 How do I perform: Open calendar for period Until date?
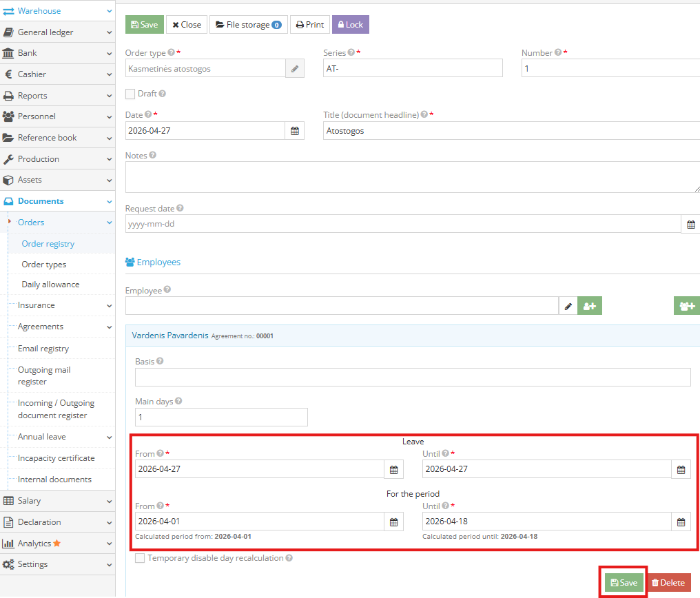681,522
